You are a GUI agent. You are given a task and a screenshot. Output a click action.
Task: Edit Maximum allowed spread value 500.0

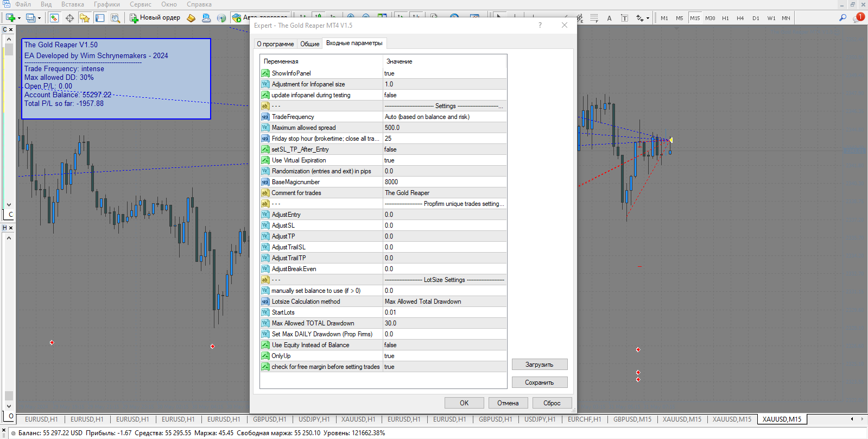point(445,128)
